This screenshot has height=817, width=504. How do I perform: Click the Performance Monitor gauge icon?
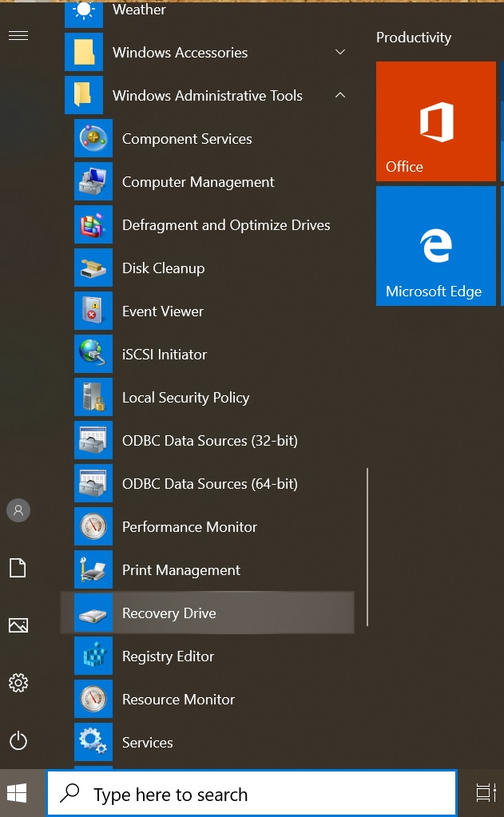(x=93, y=527)
